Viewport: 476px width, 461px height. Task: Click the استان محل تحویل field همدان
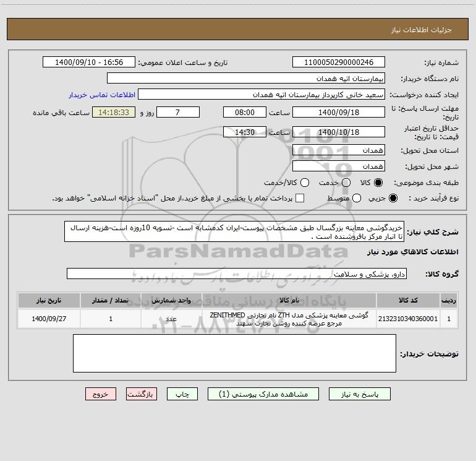click(x=339, y=150)
